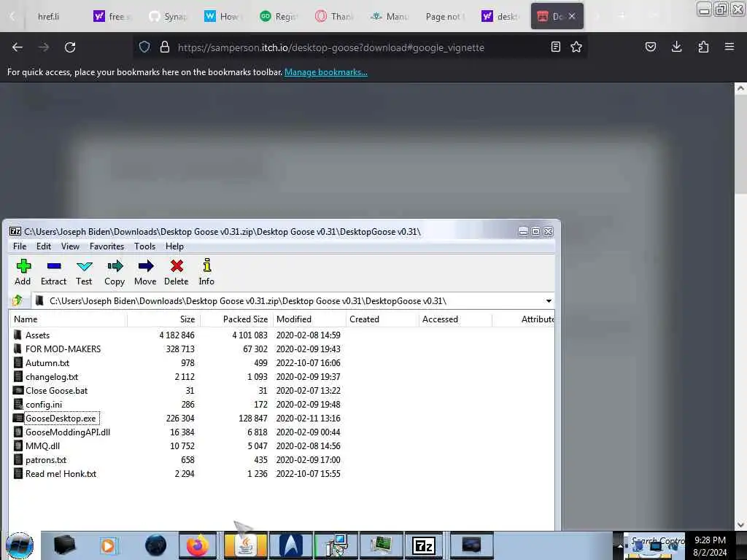This screenshot has width=747, height=560.
Task: Click the Save to Pocket icon
Action: click(x=651, y=47)
